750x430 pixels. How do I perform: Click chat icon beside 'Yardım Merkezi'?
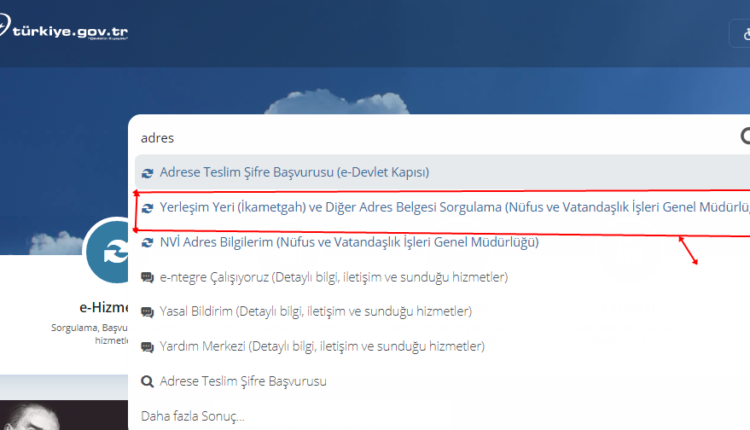tap(147, 347)
